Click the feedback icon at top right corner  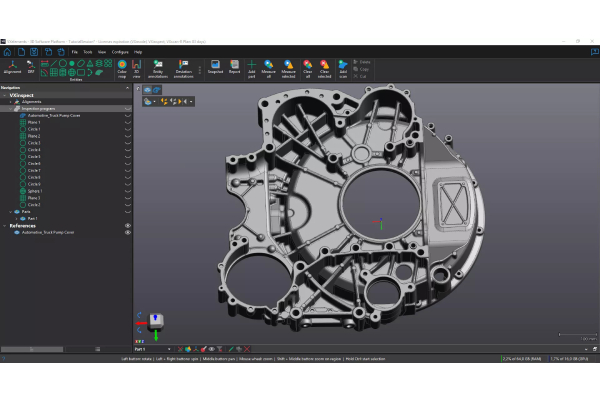[x=594, y=52]
